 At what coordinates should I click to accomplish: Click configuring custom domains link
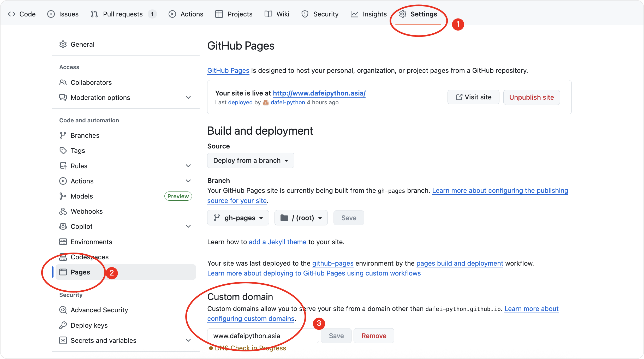(251, 319)
